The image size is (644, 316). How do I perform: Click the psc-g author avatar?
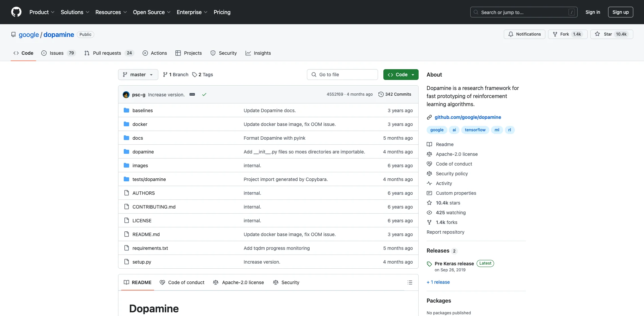[126, 95]
